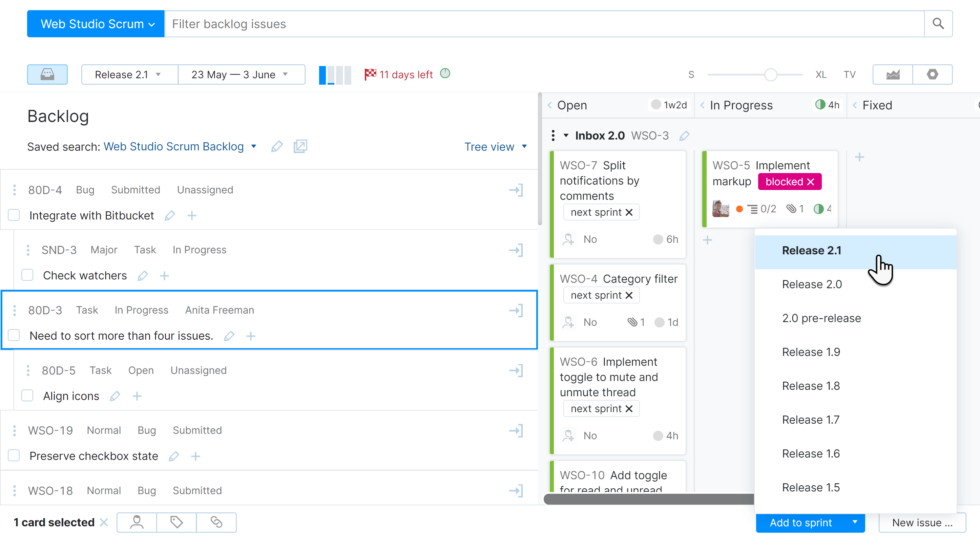Open Web Studio Scrum Backlog saved search link
The image size is (980, 551).
[x=173, y=146]
